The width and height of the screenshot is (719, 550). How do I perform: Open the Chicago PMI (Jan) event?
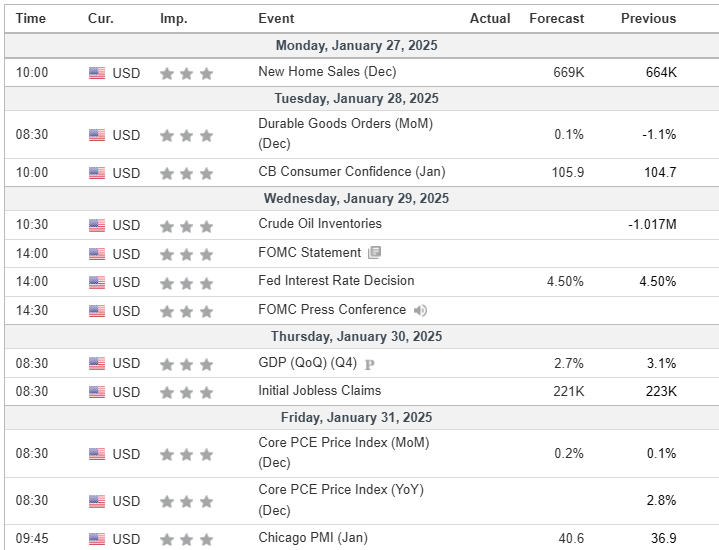[x=312, y=538]
